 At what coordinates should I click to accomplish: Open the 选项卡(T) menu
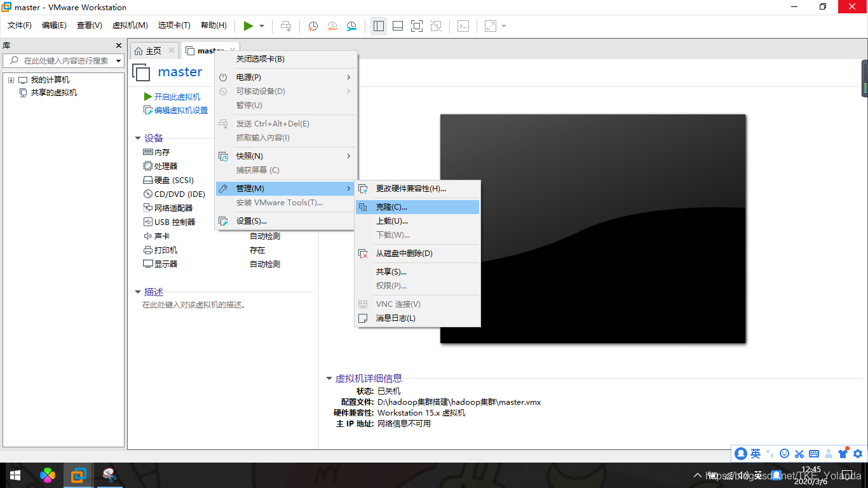[x=174, y=25]
